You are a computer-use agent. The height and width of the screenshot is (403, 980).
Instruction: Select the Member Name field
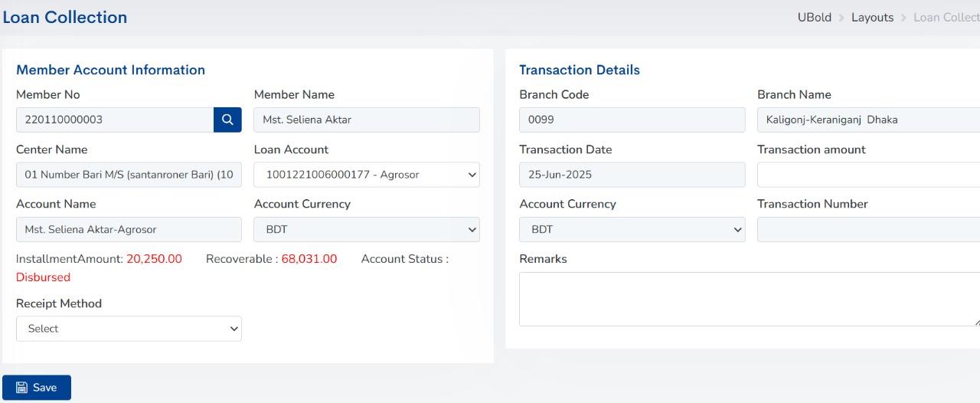tap(367, 120)
